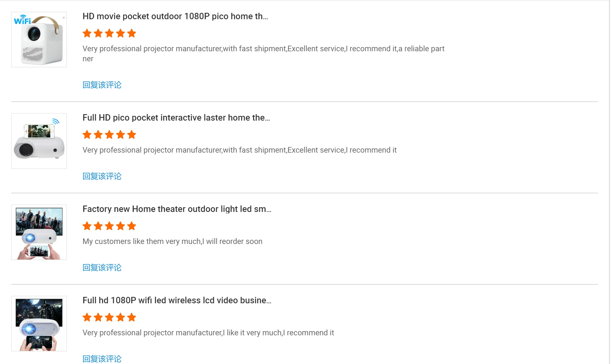Click the review ending "Excellent service,I recommend it"
The width and height of the screenshot is (611, 364).
pyautogui.click(x=239, y=150)
